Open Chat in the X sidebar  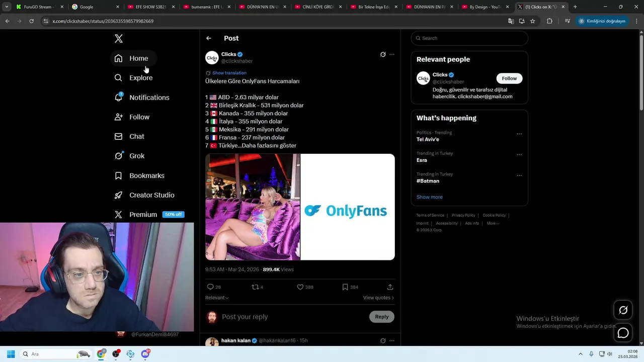pyautogui.click(x=130, y=137)
